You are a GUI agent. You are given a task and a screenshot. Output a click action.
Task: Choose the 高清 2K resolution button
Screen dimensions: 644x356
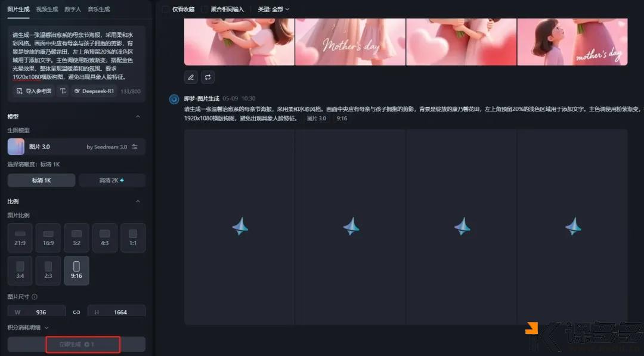112,180
